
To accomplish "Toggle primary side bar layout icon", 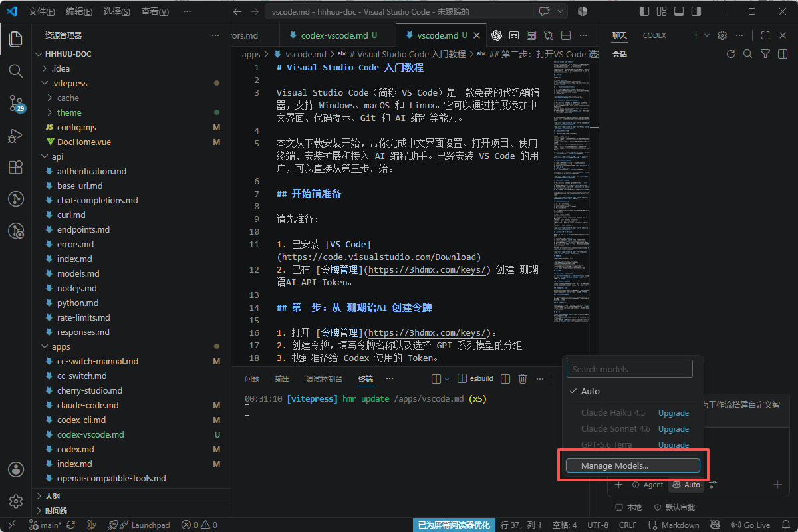I will (x=644, y=11).
